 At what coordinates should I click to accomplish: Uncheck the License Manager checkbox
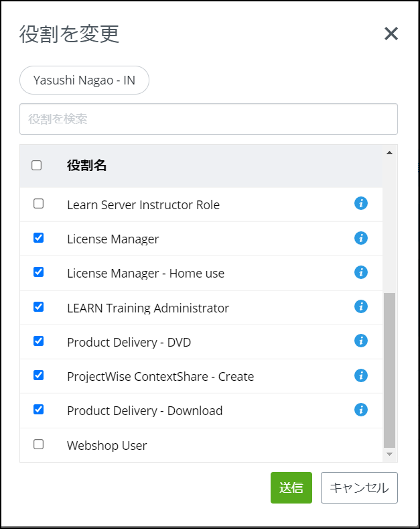tap(38, 237)
